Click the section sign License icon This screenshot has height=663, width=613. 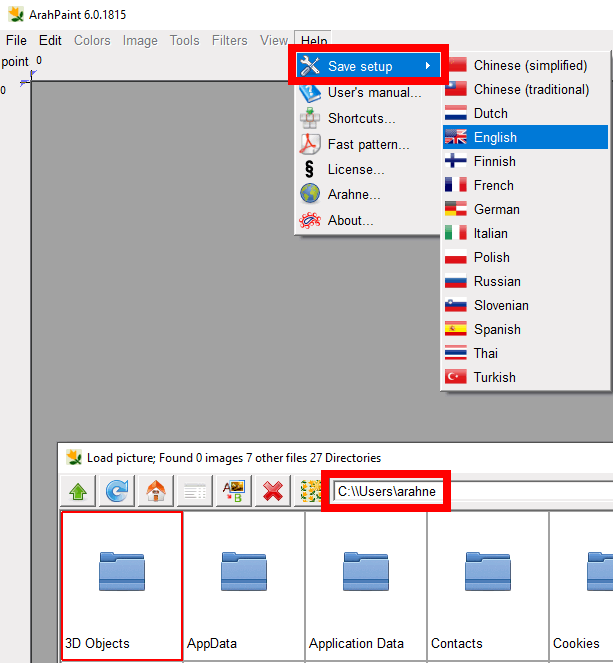[x=309, y=169]
